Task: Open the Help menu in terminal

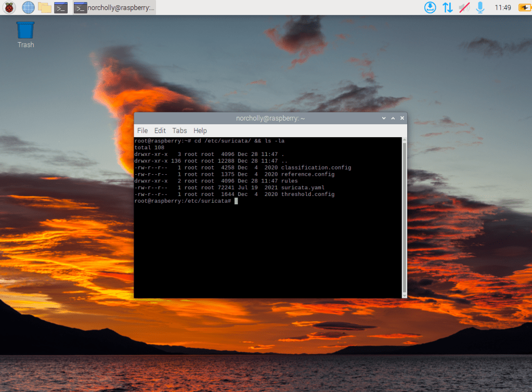Action: (200, 130)
